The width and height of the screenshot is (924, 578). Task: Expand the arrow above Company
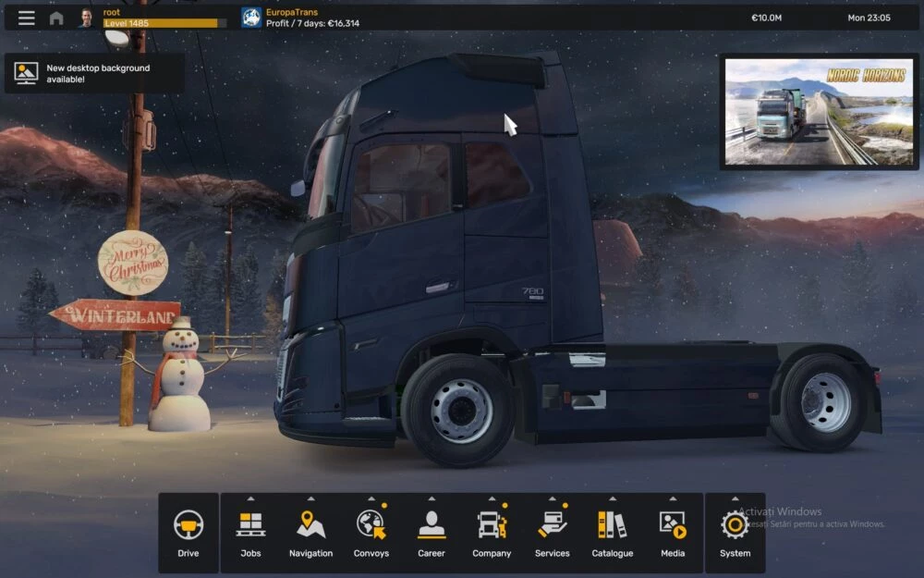(x=492, y=499)
